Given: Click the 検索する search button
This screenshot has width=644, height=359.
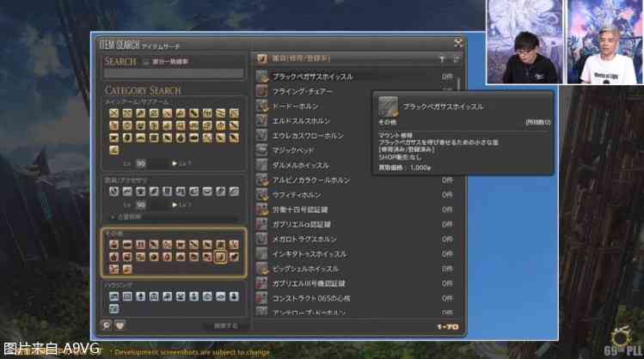Looking at the screenshot, I should (225, 326).
